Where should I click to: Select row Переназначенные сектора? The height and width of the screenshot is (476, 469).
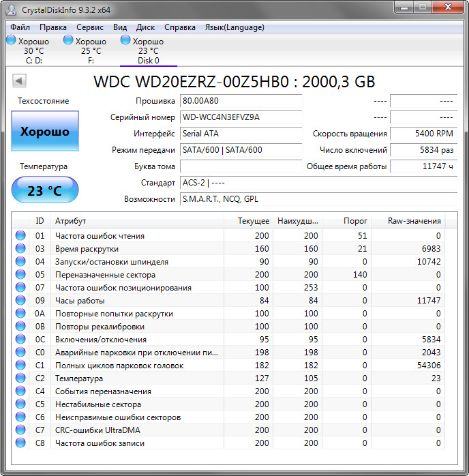pyautogui.click(x=228, y=274)
